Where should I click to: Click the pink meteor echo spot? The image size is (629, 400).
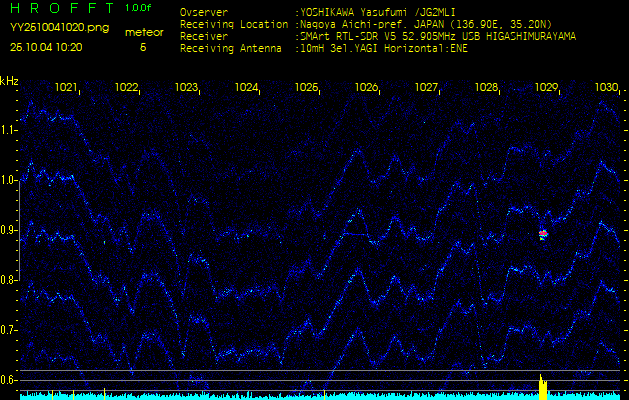click(x=543, y=234)
